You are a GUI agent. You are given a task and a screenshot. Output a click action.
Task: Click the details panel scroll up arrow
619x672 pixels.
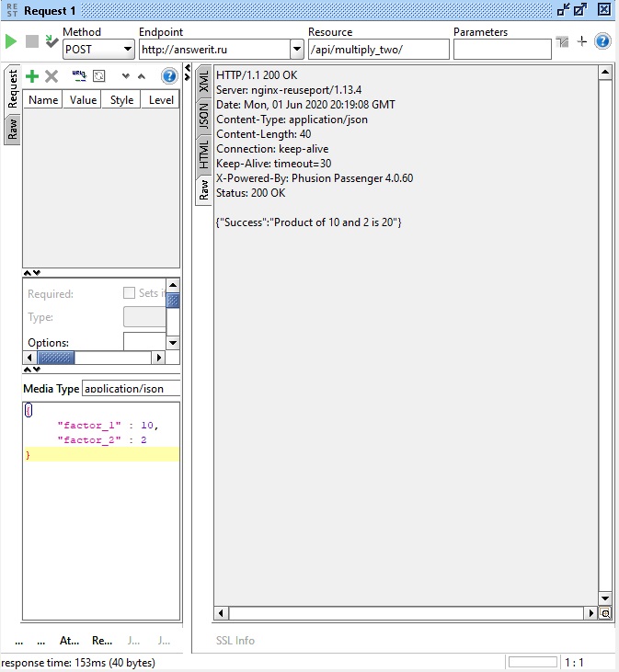[173, 285]
